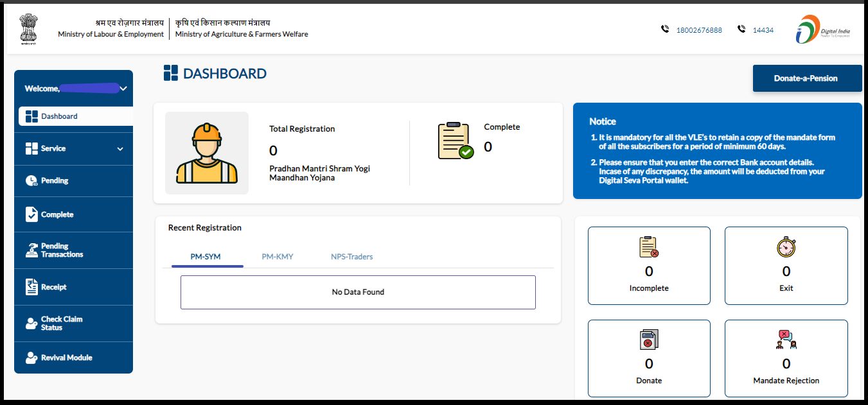The height and width of the screenshot is (405, 868).
Task: Click the Recent Registration heading
Action: (x=205, y=228)
